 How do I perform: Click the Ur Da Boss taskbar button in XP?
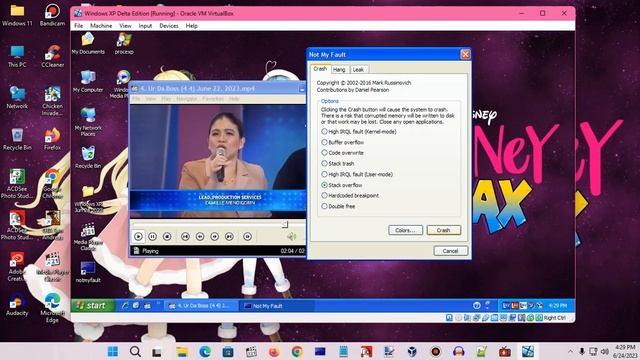[202, 306]
